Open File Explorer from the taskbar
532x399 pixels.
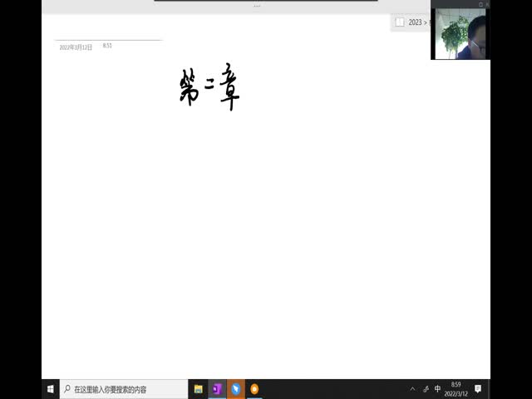198,389
